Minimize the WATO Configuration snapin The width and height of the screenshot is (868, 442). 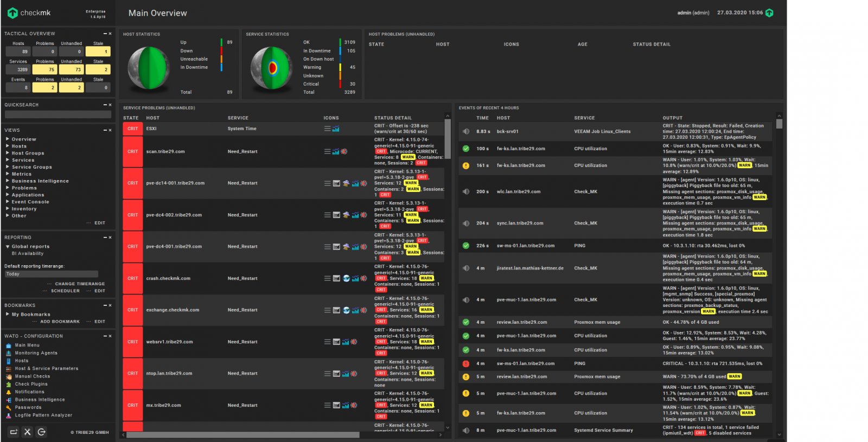(105, 336)
